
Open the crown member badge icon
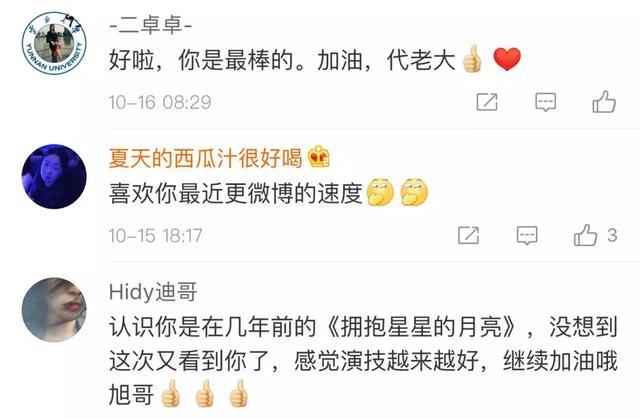[318, 157]
